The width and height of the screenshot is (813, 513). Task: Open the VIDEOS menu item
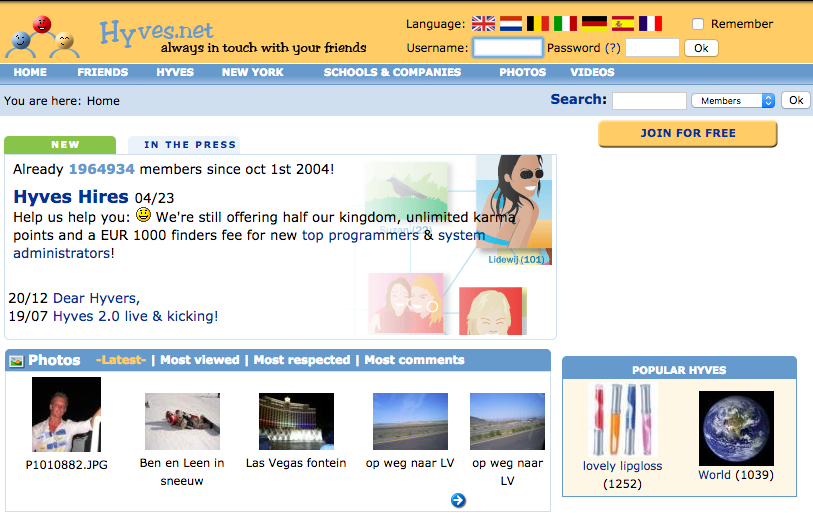[x=592, y=72]
